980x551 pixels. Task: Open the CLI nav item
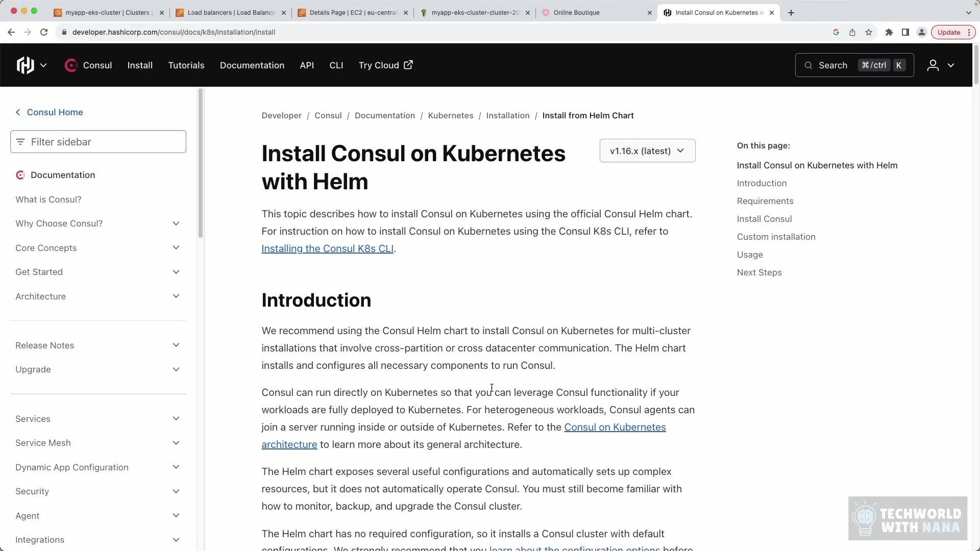point(336,65)
